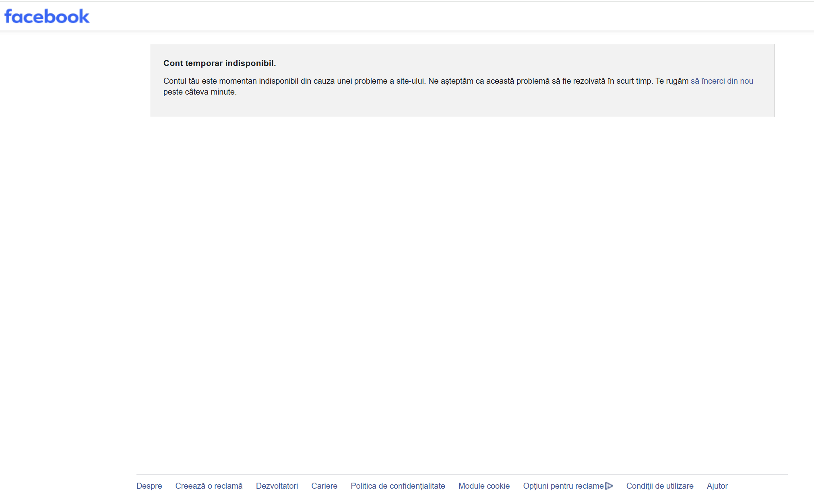Click the sentence starting 'Contul tău este momentan'

point(294,81)
